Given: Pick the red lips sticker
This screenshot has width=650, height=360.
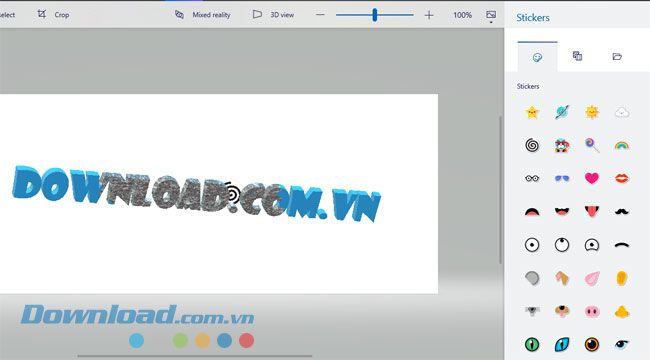Looking at the screenshot, I should [x=622, y=178].
